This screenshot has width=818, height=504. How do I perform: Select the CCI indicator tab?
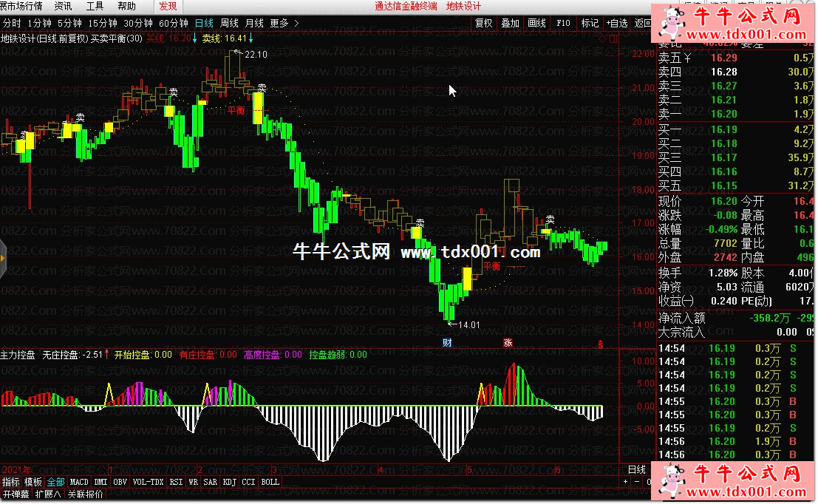click(x=248, y=482)
